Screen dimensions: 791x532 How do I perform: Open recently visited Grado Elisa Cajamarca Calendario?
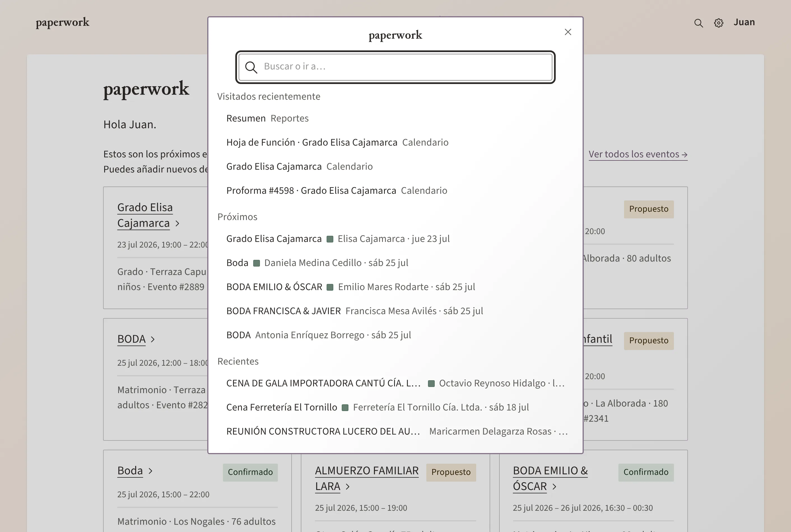[395, 167]
